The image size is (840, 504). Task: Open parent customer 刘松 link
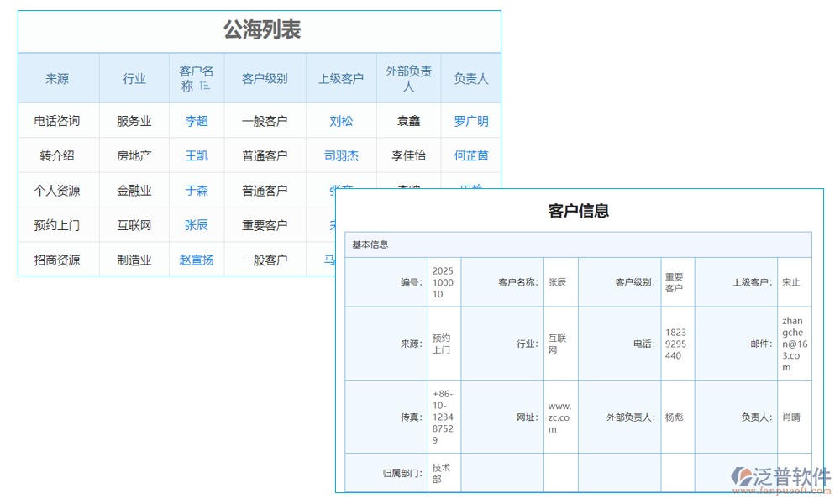[x=341, y=120]
